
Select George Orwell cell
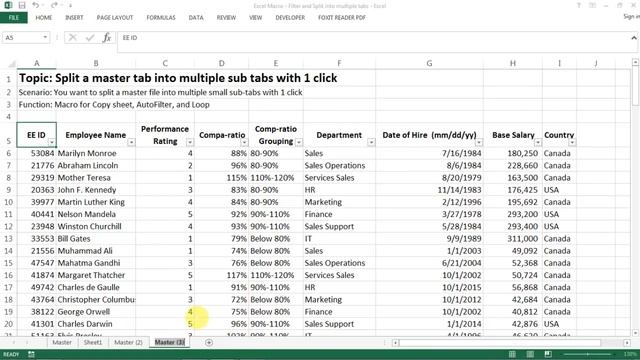[96, 312]
